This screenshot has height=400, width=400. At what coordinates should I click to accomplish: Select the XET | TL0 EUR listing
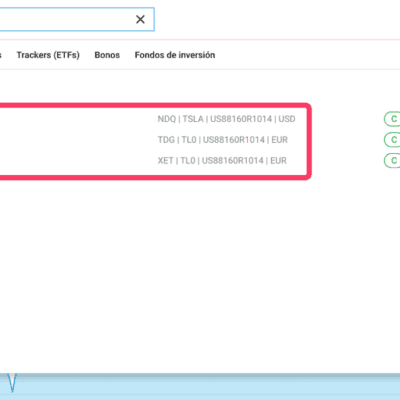(222, 161)
